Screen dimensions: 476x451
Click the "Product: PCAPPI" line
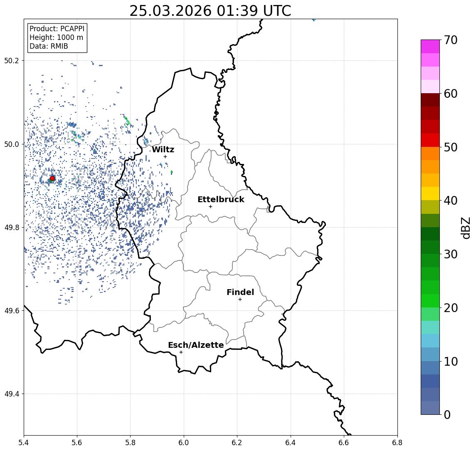57,29
